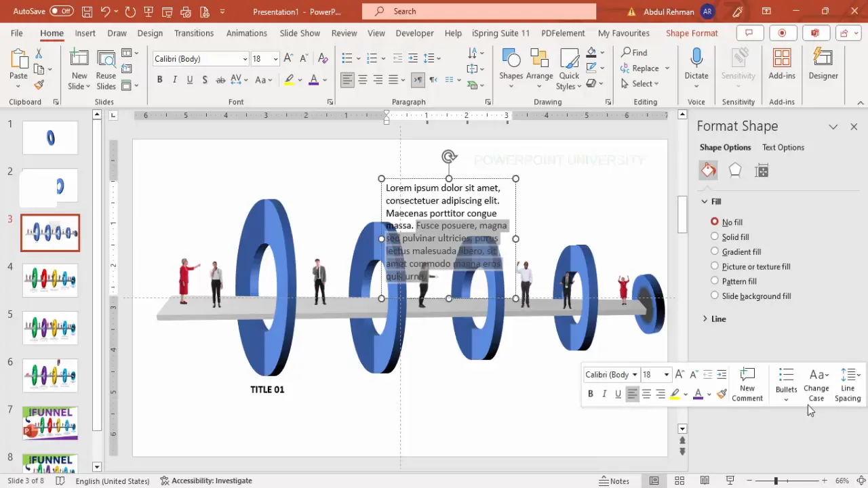
Task: Open the ribbon font size dropdown
Action: 275,59
